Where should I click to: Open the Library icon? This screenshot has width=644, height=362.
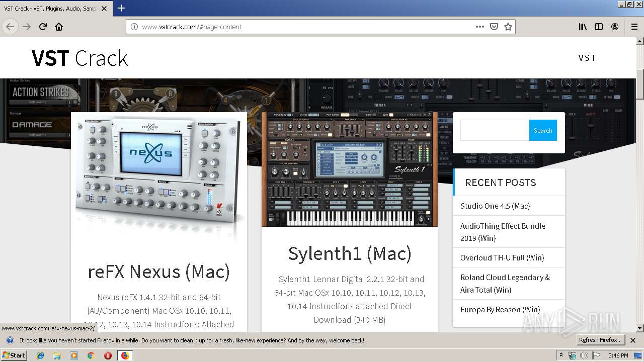point(583,27)
